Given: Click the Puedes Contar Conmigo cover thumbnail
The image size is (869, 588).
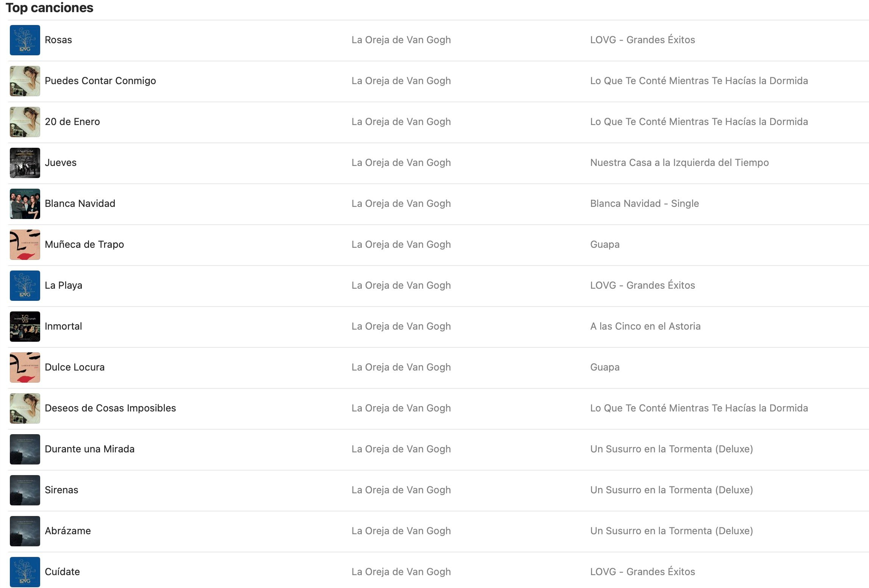Looking at the screenshot, I should click(25, 81).
